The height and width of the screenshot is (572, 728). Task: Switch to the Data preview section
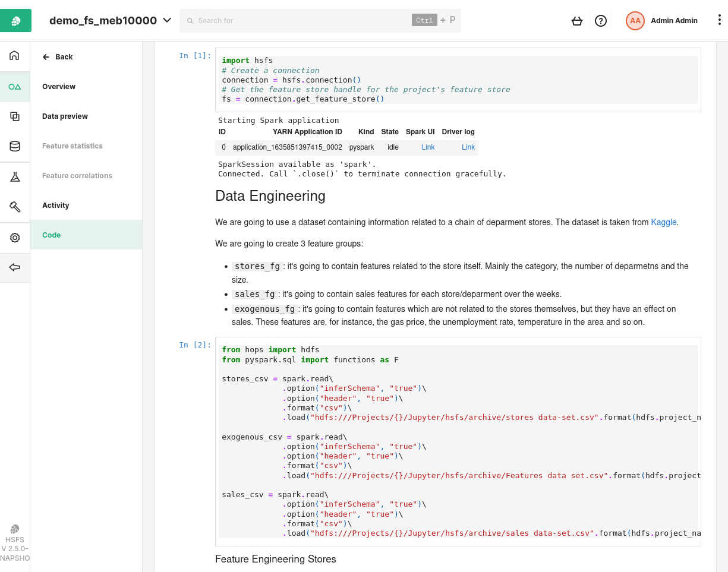tap(65, 116)
